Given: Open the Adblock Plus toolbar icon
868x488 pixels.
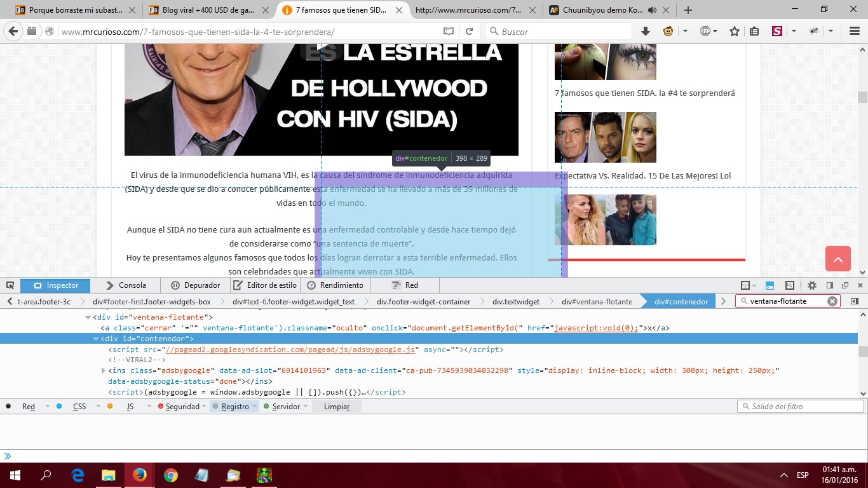Looking at the screenshot, I should click(x=705, y=31).
